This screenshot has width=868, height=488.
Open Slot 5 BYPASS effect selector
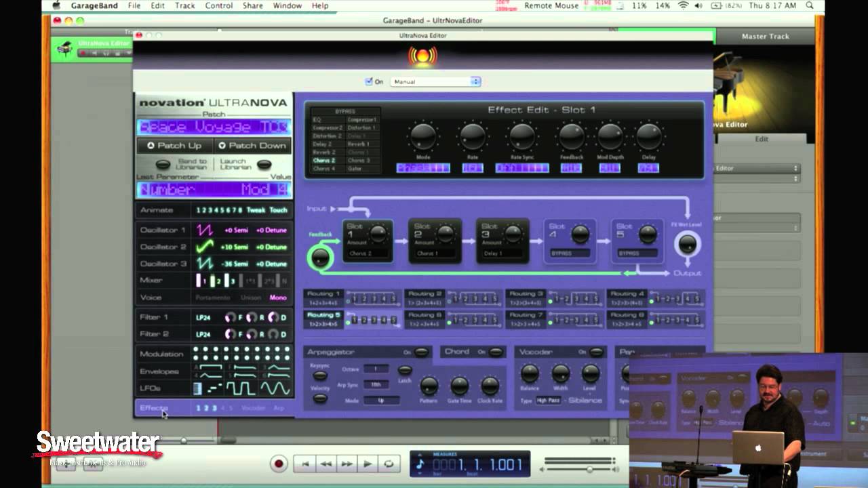[x=637, y=253]
